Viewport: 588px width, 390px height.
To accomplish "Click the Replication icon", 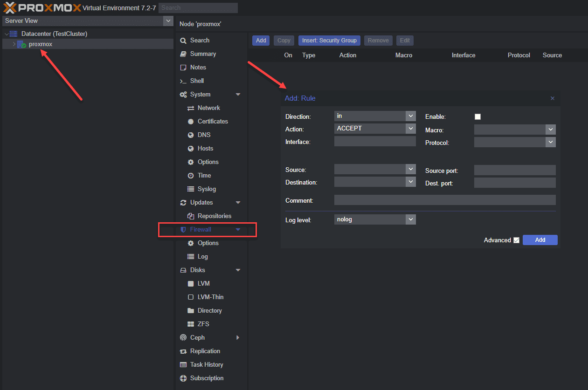I will point(183,351).
